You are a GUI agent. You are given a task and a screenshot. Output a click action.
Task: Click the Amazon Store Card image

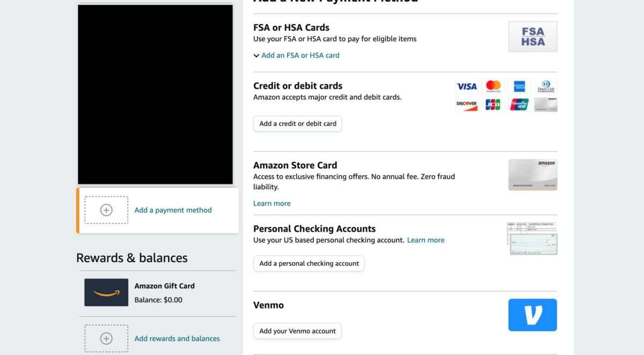pyautogui.click(x=533, y=175)
